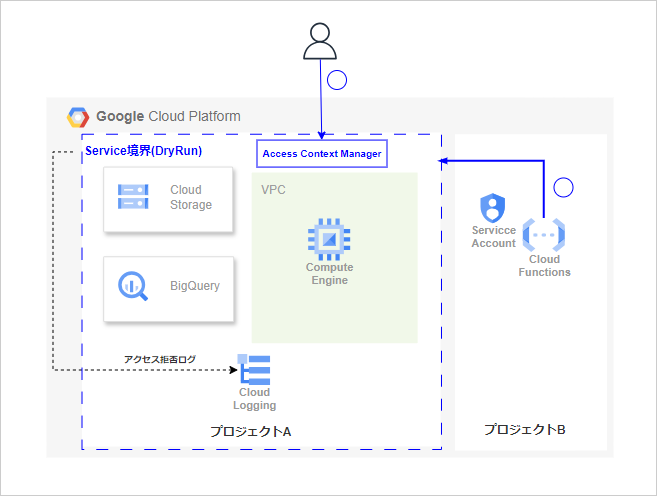Click the Servicce Account label
657x496 pixels.
[x=494, y=237]
